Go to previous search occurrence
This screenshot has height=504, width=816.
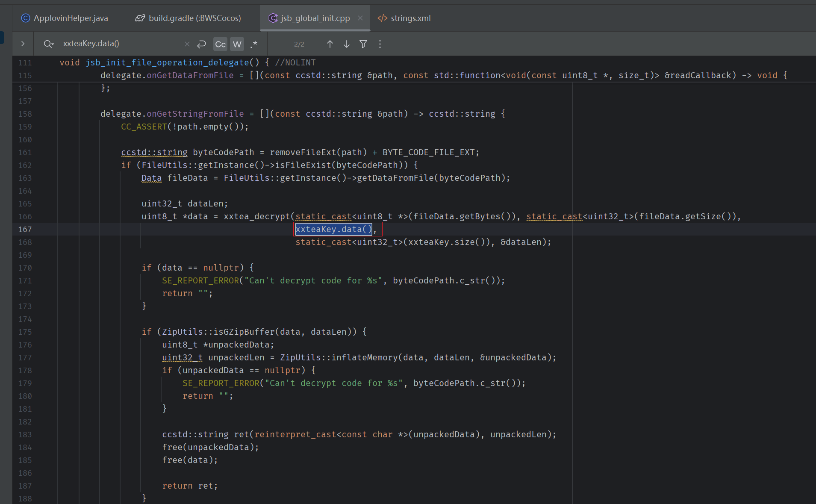click(330, 44)
